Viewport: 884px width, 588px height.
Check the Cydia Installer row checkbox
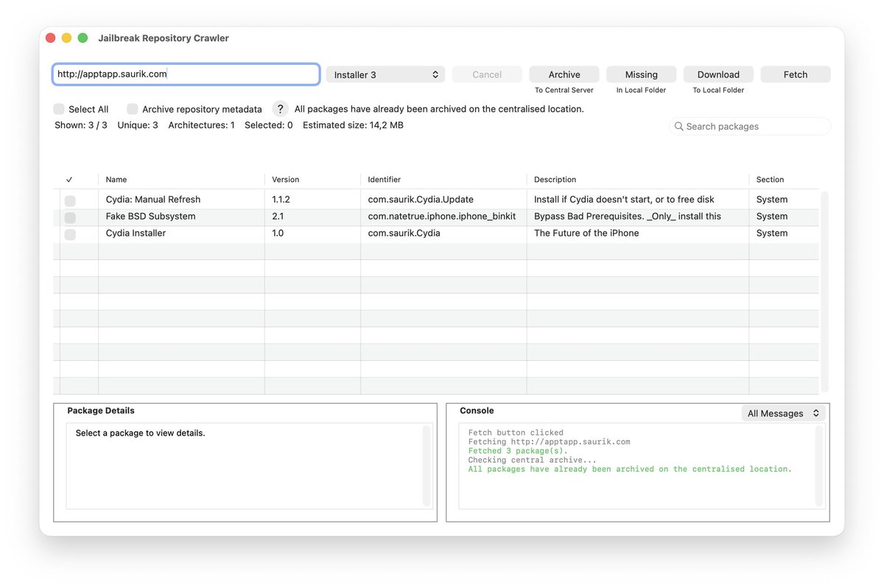(x=70, y=234)
